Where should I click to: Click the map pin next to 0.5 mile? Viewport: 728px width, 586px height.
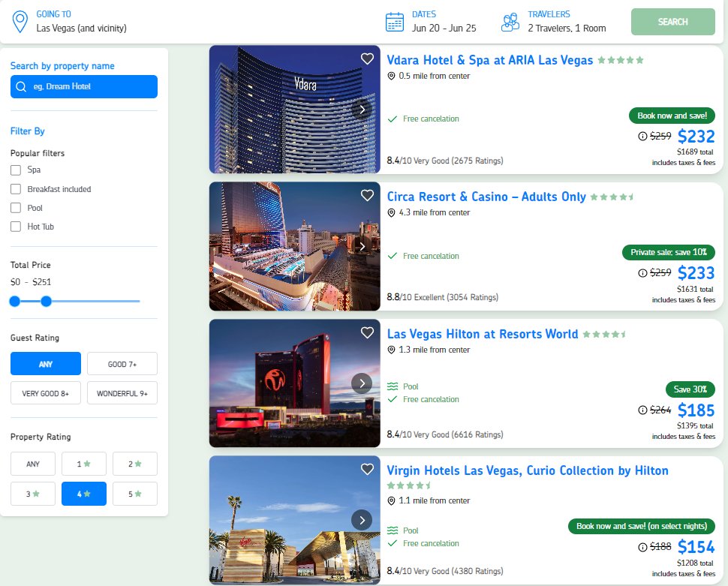391,76
